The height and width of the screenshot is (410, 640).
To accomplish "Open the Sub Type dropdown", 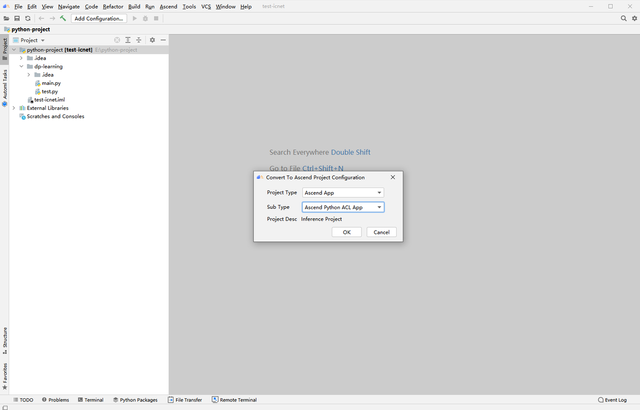I will coord(343,207).
